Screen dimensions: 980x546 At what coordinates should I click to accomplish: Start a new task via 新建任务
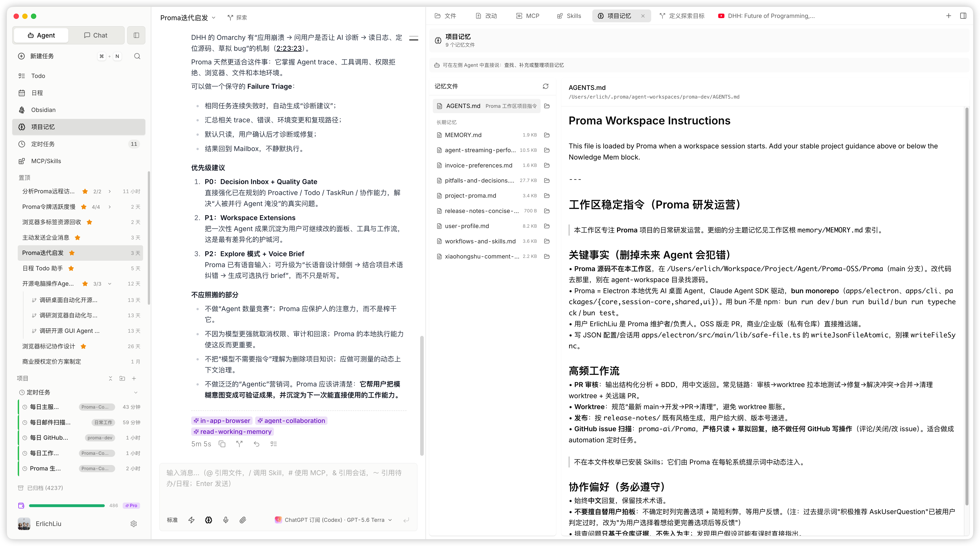42,56
